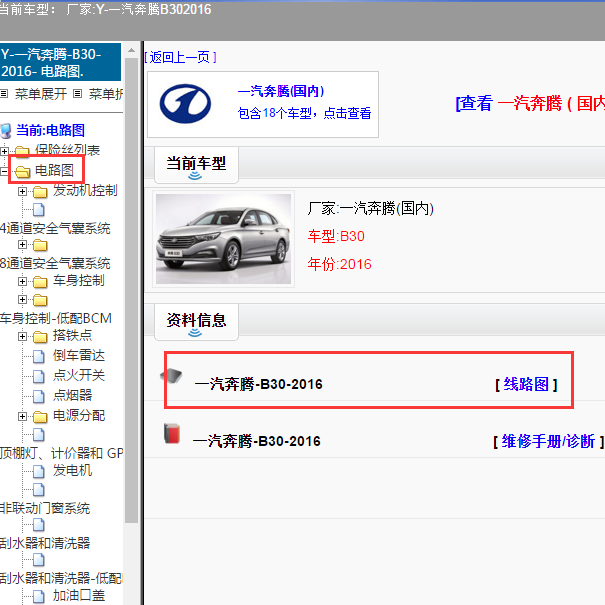Open 车身控制-低配BCM tree entry

point(56,318)
